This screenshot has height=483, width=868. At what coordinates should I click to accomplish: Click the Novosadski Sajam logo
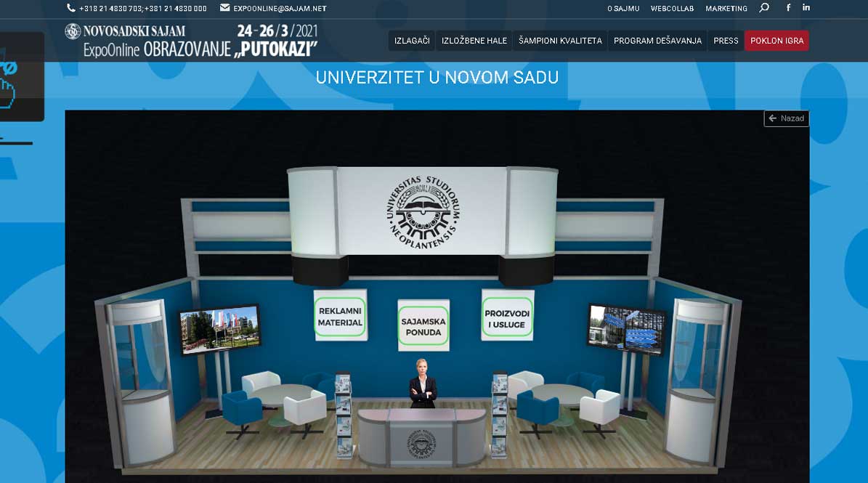[125, 31]
